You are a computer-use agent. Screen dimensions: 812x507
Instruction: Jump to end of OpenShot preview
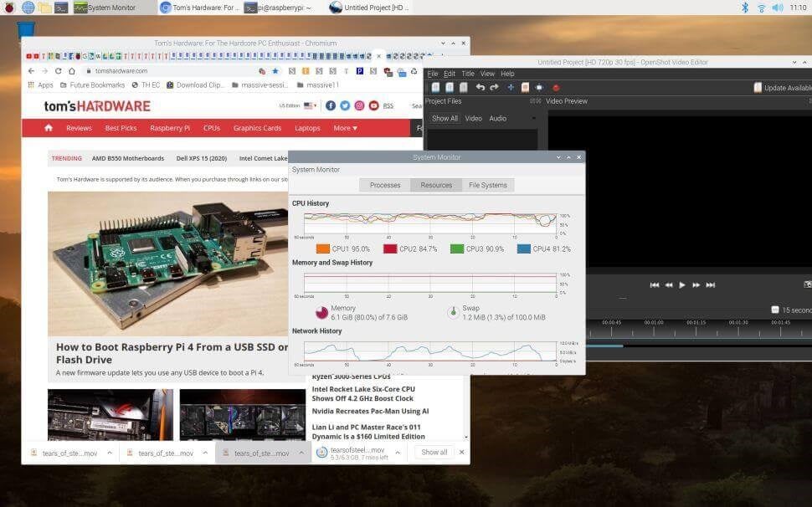[x=711, y=285]
